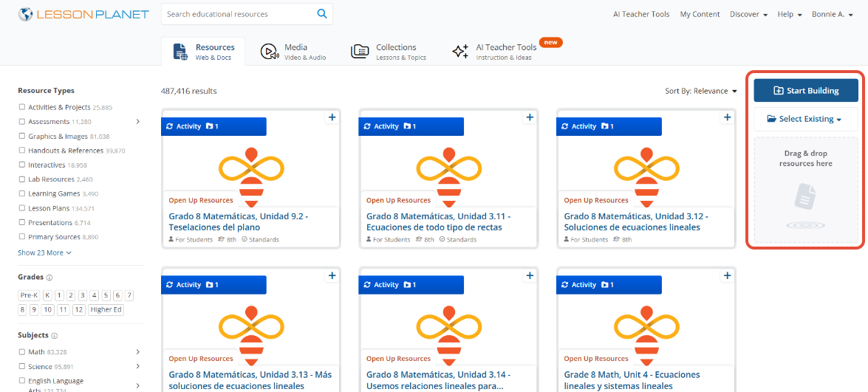This screenshot has width=868, height=392.
Task: Expand Show 23 More resource types
Action: (44, 252)
